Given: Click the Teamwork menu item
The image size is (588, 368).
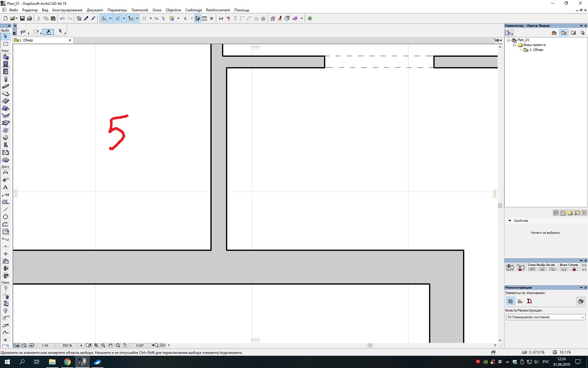Looking at the screenshot, I should click(139, 10).
